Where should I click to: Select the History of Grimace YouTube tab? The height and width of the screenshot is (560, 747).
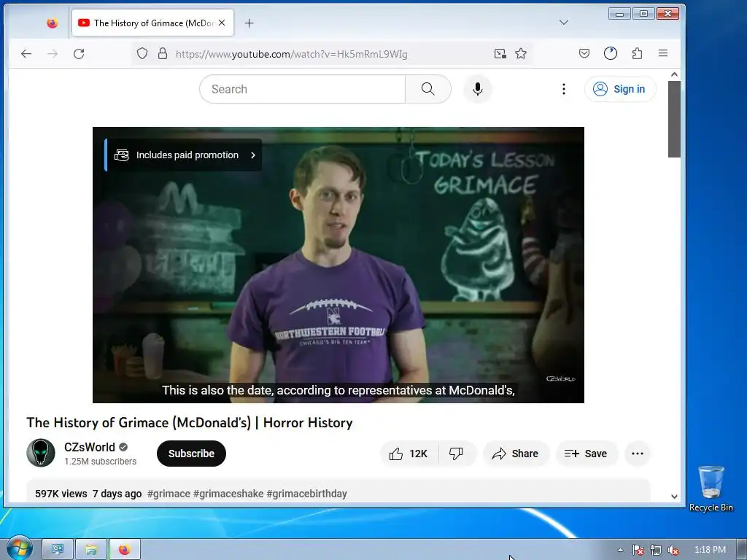click(x=152, y=23)
